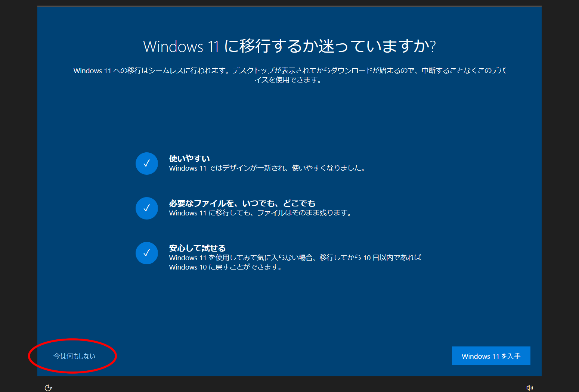Click the heading Windows 11 に移行するか迷っていますか?
The height and width of the screenshot is (392, 579).
(289, 46)
